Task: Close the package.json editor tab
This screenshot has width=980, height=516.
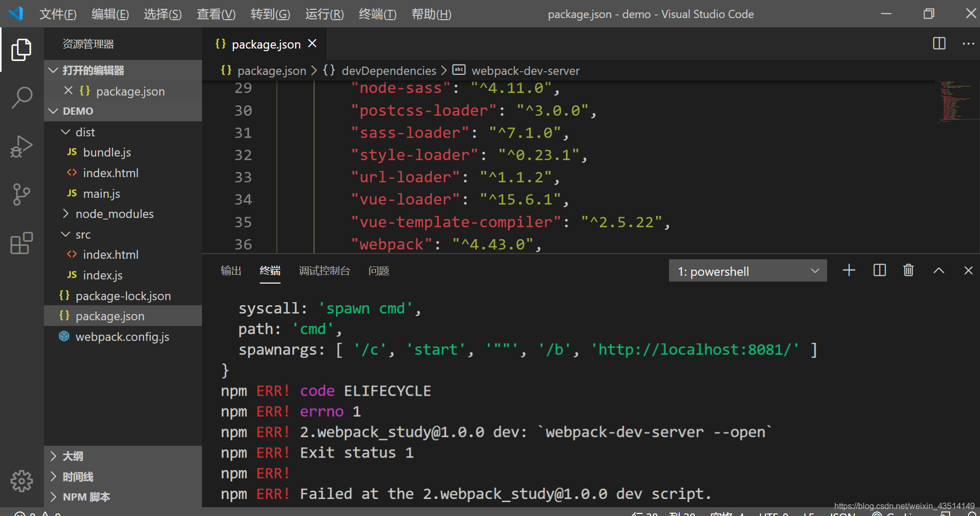Action: pos(312,44)
